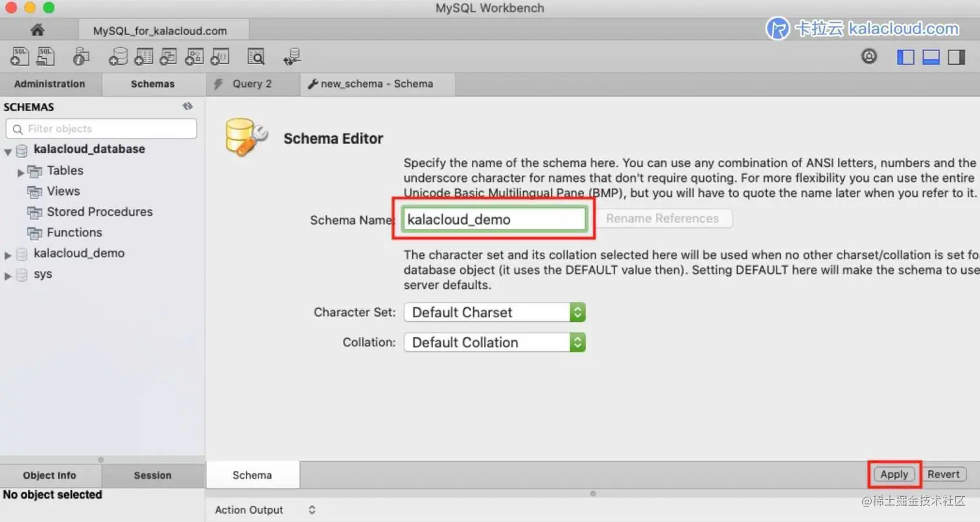The width and height of the screenshot is (980, 522).
Task: Click the Schema Name input field
Action: click(495, 219)
